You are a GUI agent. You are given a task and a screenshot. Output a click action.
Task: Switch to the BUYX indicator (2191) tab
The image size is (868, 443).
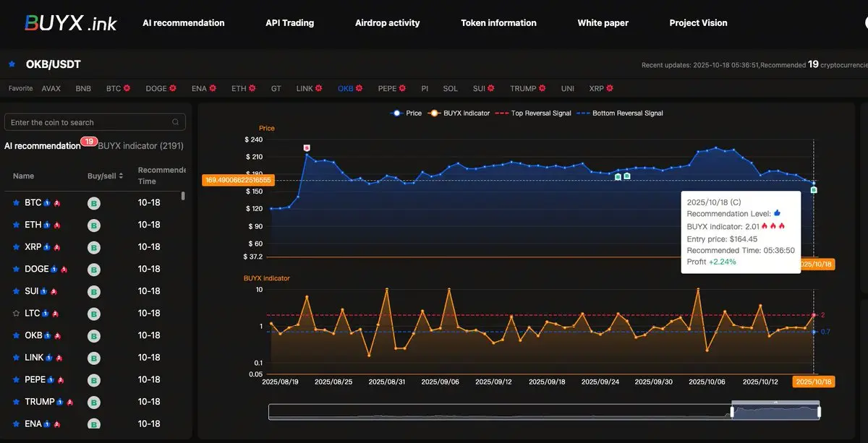[x=140, y=146]
